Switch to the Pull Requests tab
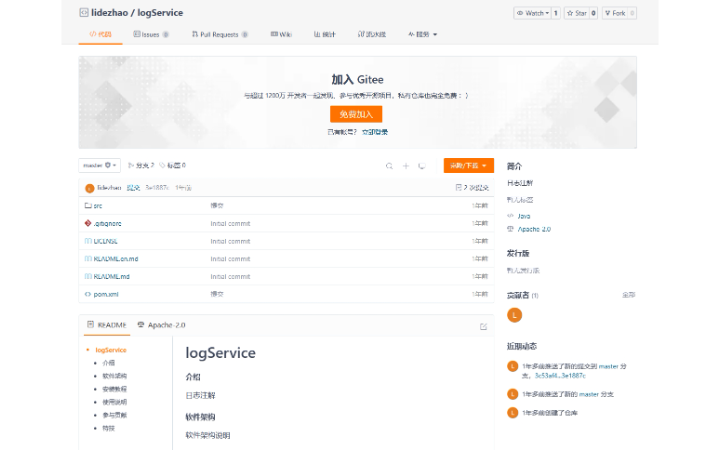 [219, 34]
